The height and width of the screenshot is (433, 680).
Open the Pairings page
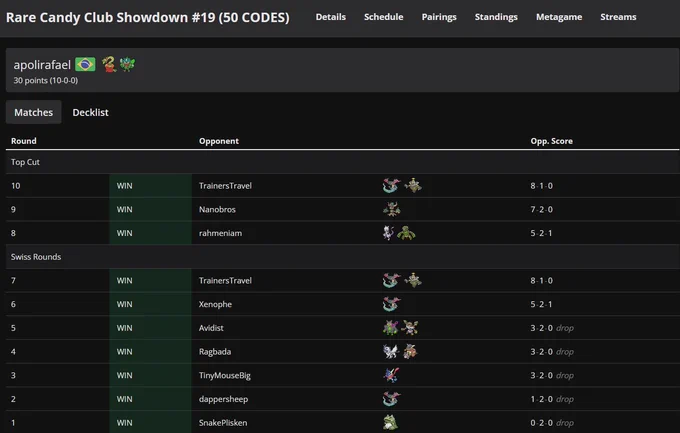pyautogui.click(x=439, y=17)
